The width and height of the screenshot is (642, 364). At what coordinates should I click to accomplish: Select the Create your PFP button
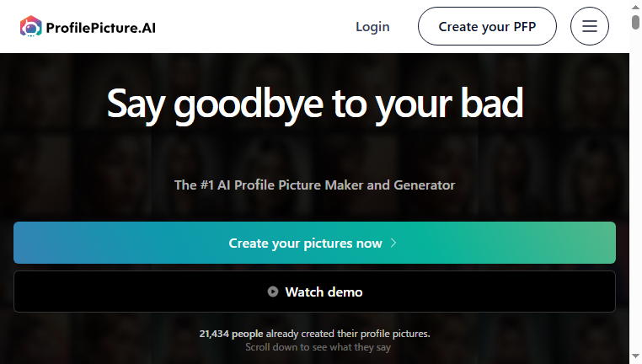(x=487, y=26)
